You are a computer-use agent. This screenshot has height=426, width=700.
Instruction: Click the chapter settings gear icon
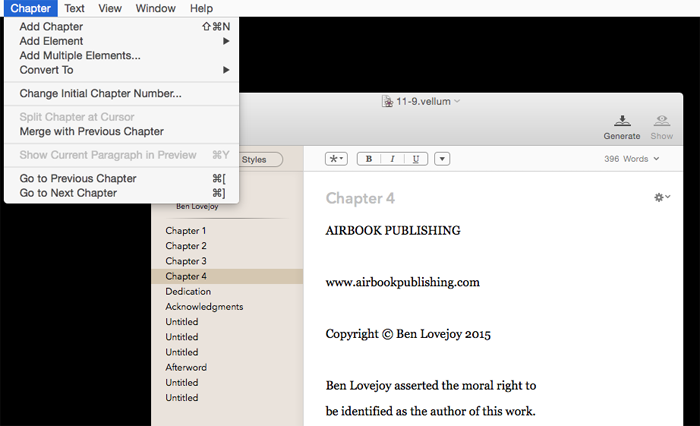(x=660, y=198)
